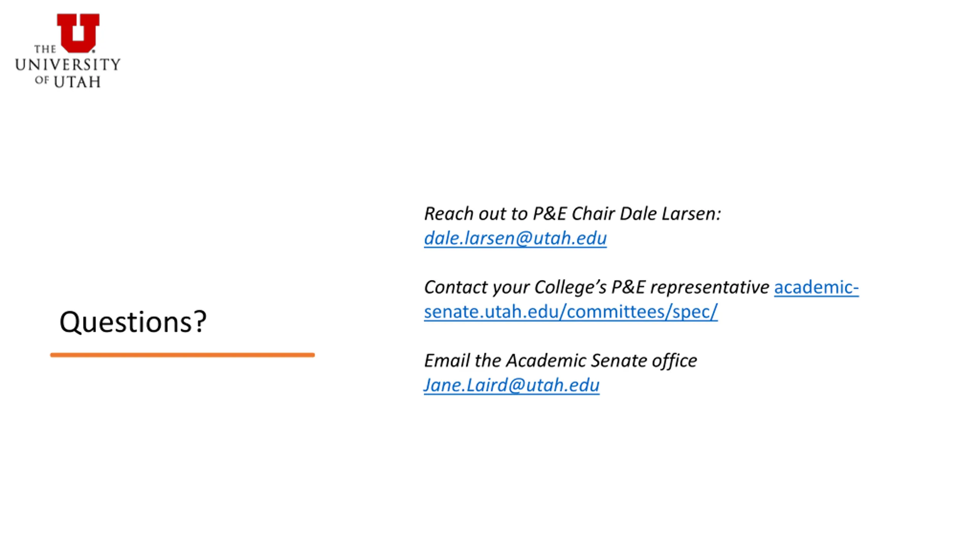This screenshot has width=980, height=551.
Task: Click the orange divider line under Questions?
Action: [x=183, y=355]
